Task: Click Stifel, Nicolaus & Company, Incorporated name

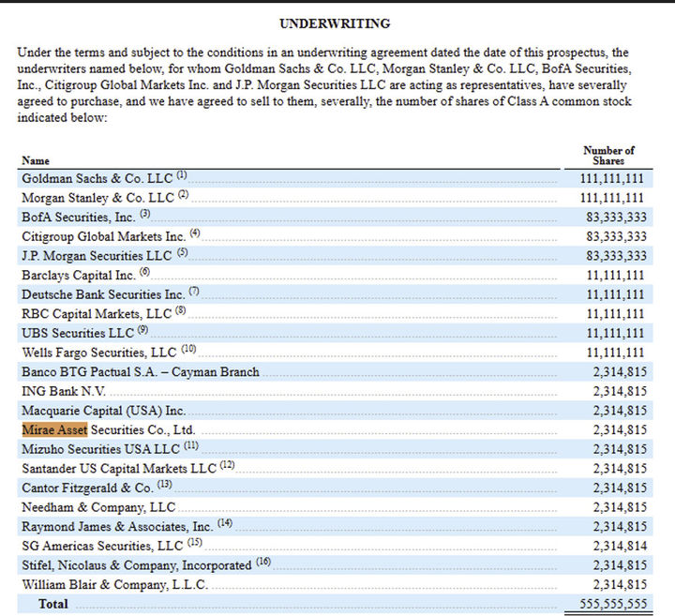Action: tap(137, 565)
